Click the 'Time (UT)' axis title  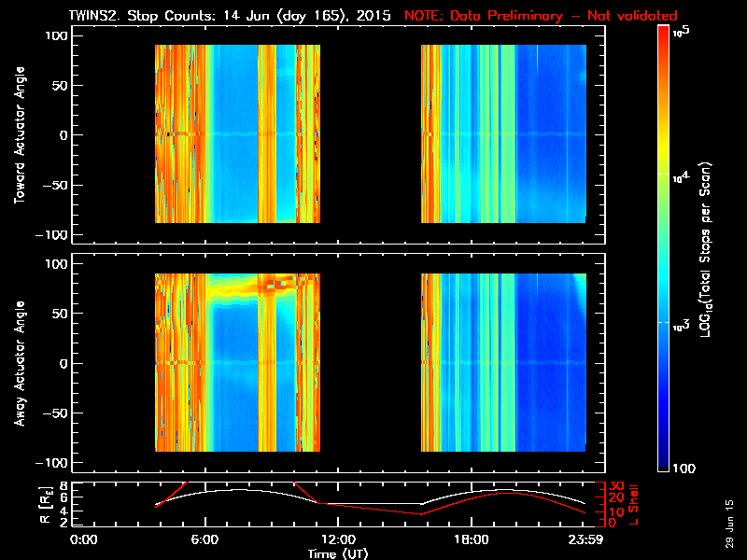coord(338,553)
